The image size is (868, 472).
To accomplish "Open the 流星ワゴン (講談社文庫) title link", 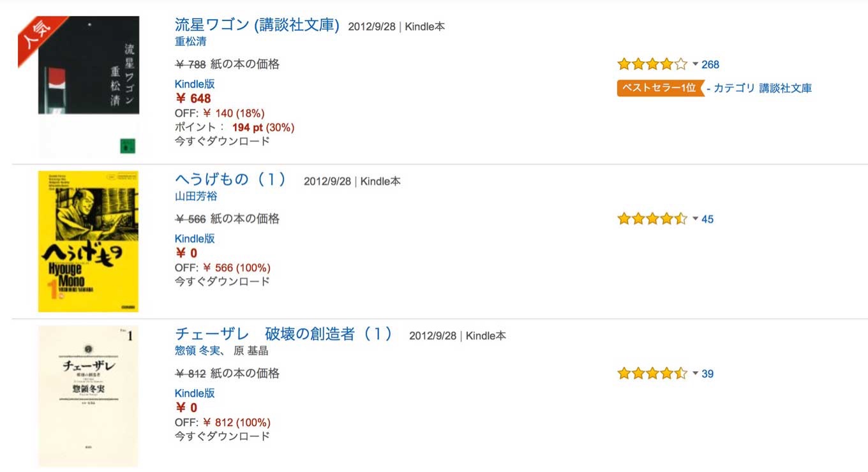I will pos(257,26).
